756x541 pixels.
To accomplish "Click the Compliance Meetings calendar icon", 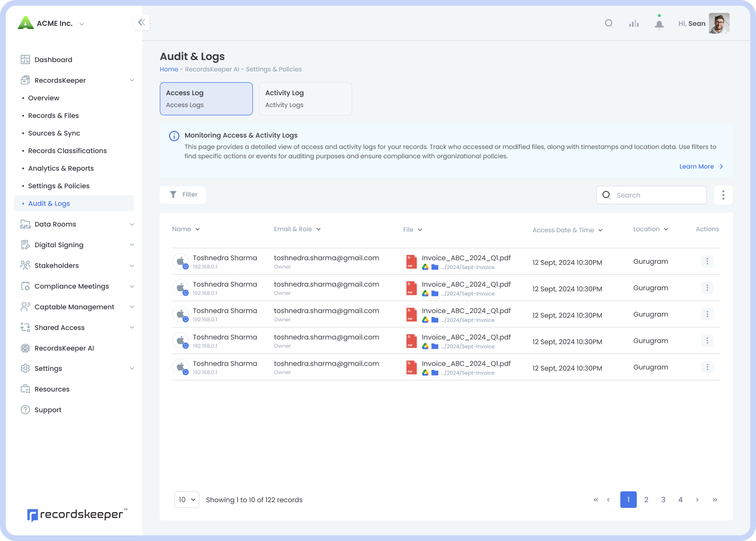I will (x=25, y=286).
